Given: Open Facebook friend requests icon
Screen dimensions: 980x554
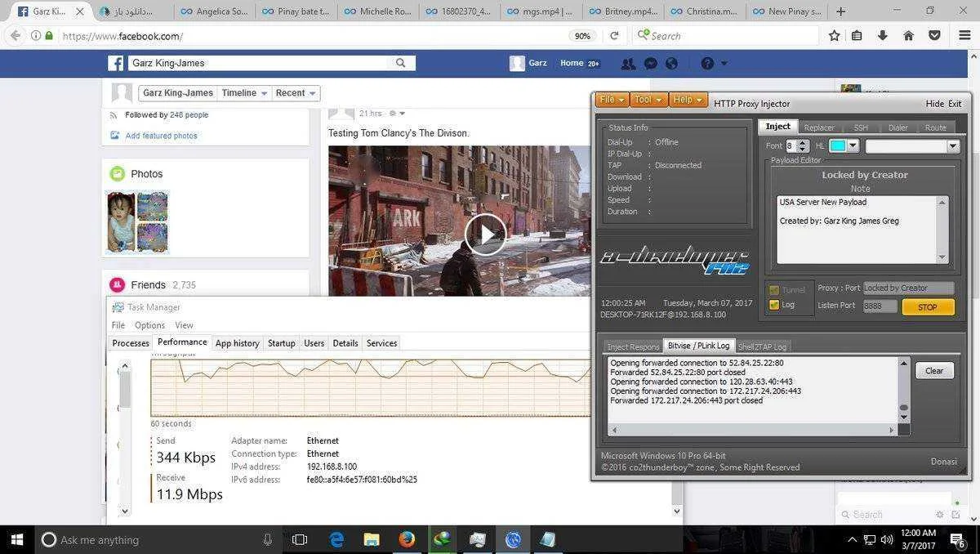Looking at the screenshot, I should click(x=628, y=63).
